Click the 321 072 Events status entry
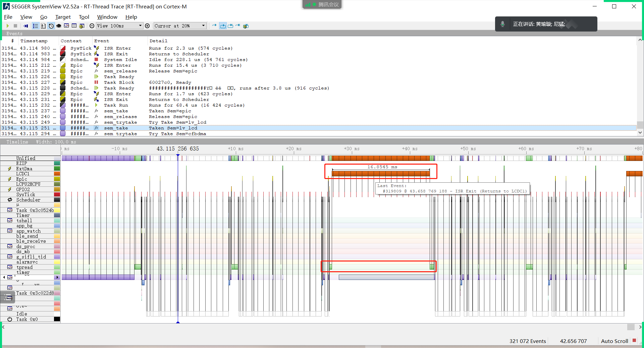Screen dimensions: 644x348 click(x=528, y=341)
